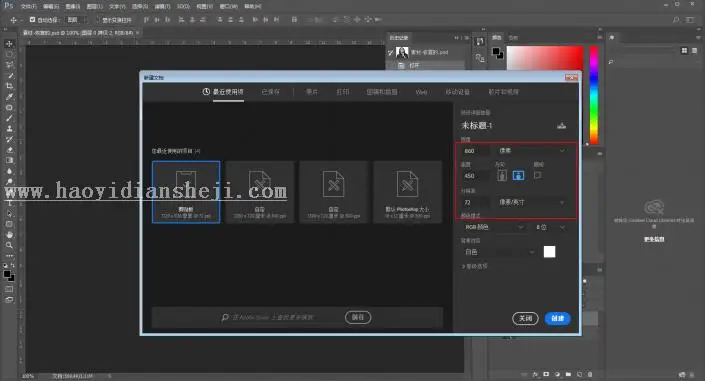Viewport: 705px width, 381px height.
Task: Toggle the Auto-Select checkbox
Action: tap(32, 20)
